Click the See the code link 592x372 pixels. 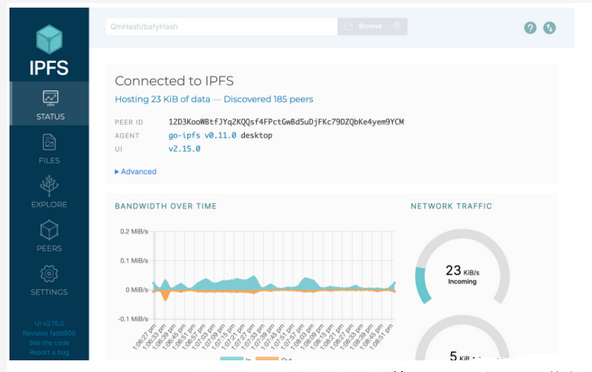pos(49,343)
